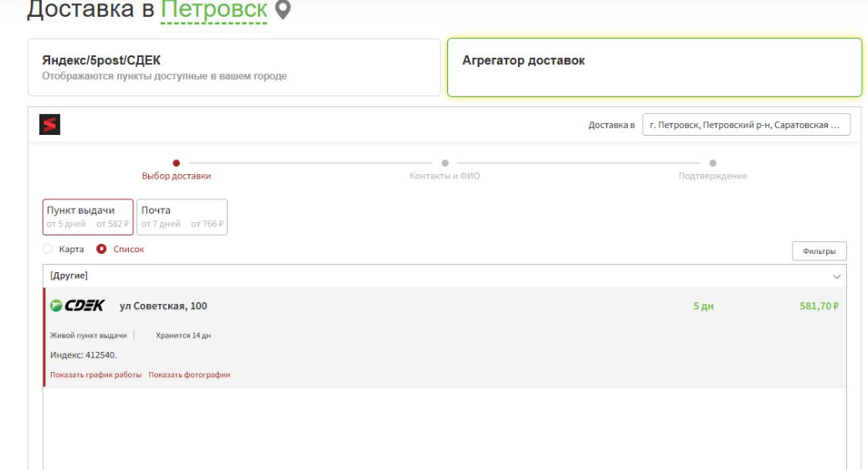868x470 pixels.
Task: Go to the Контакты и ФИО step
Action: 444,169
